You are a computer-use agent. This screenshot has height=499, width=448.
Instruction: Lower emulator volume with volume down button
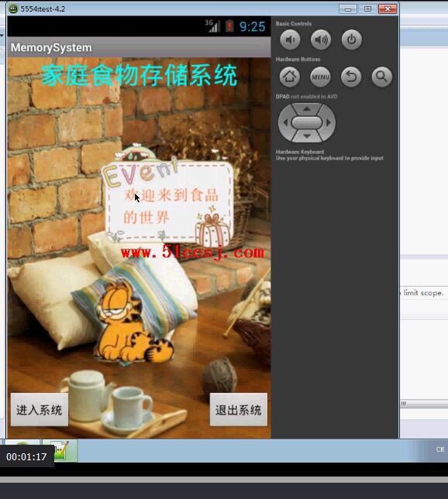pos(290,40)
